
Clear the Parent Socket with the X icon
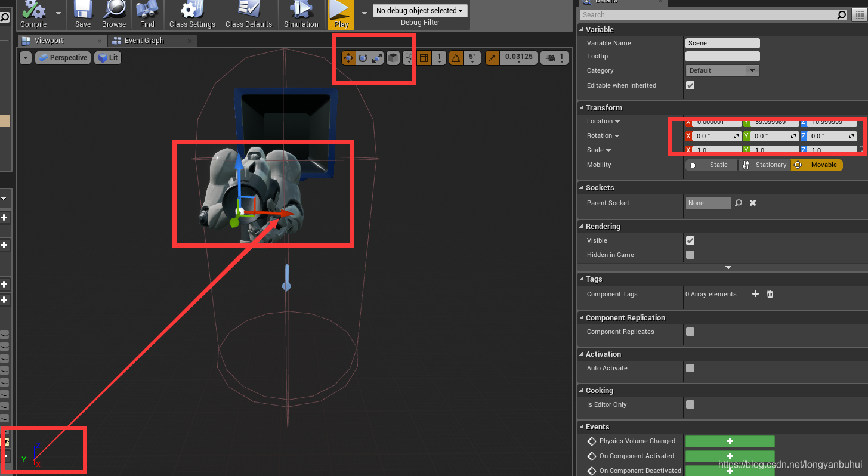pos(753,203)
